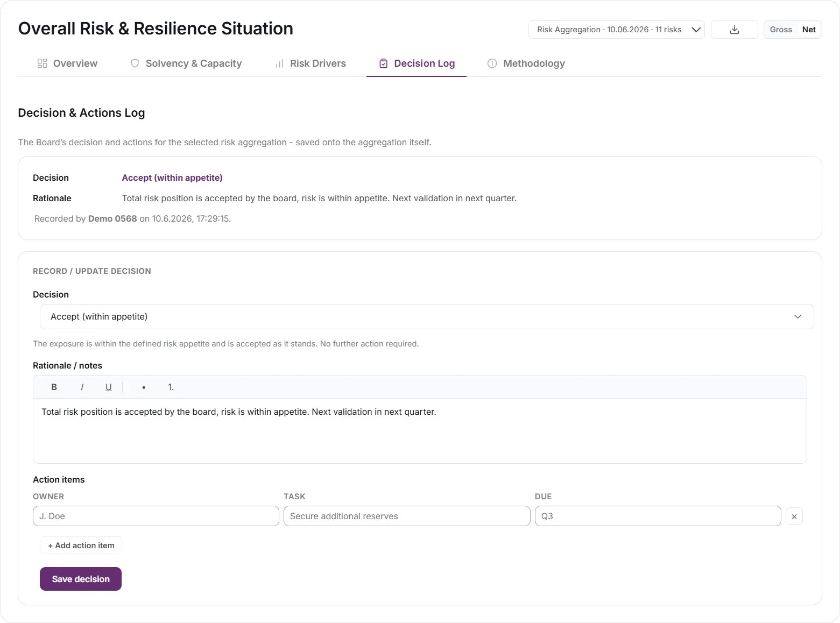Click + Add action item
This screenshot has width=840, height=623.
click(81, 545)
